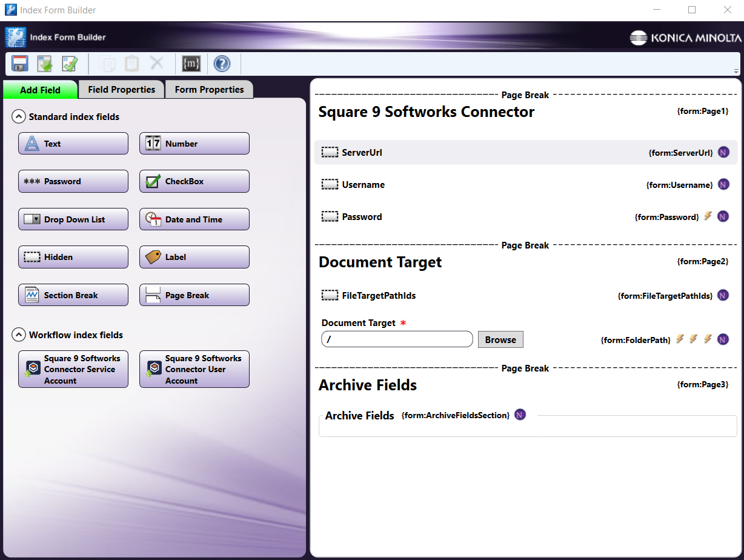Click the toolbar overflow arrow at right
744x560 pixels.
(x=736, y=71)
